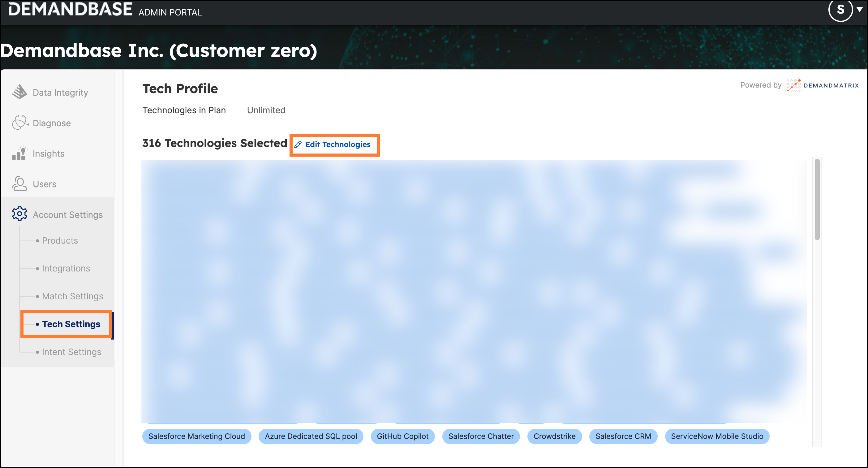Click the technologies list scrollbar thumb
The width and height of the screenshot is (868, 468).
click(x=817, y=199)
